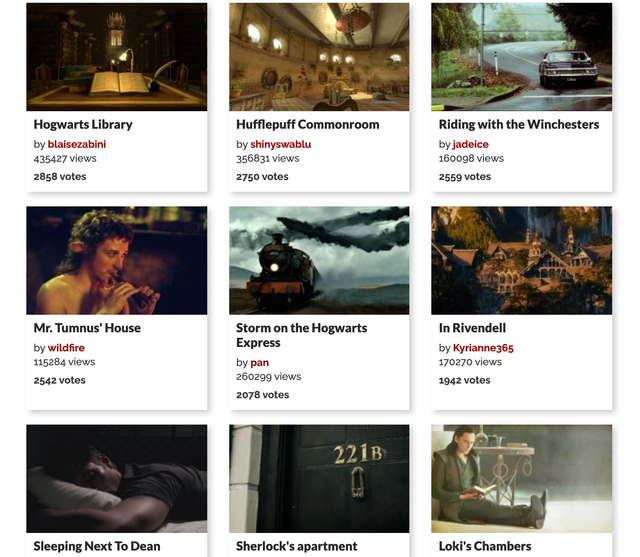Image resolution: width=640 pixels, height=557 pixels.
Task: Open the Hufflepuff Commonroom thumbnail image
Action: click(x=319, y=57)
